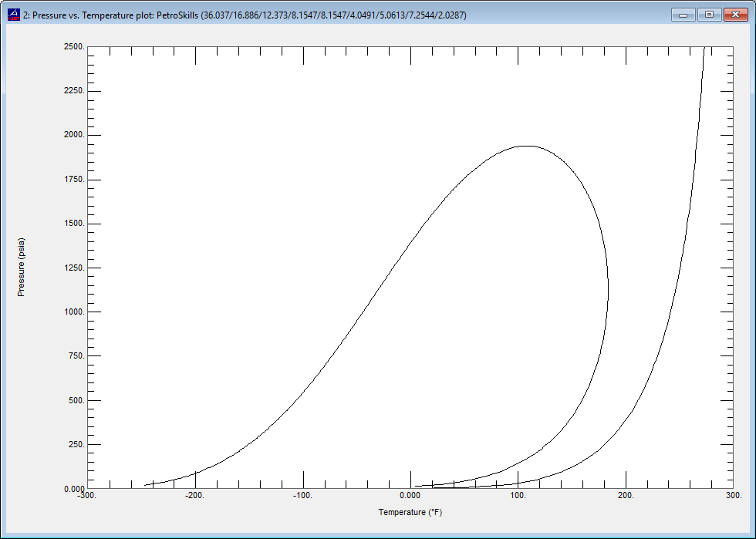The width and height of the screenshot is (756, 539).
Task: Select the -300 temperature axis value
Action: point(85,496)
